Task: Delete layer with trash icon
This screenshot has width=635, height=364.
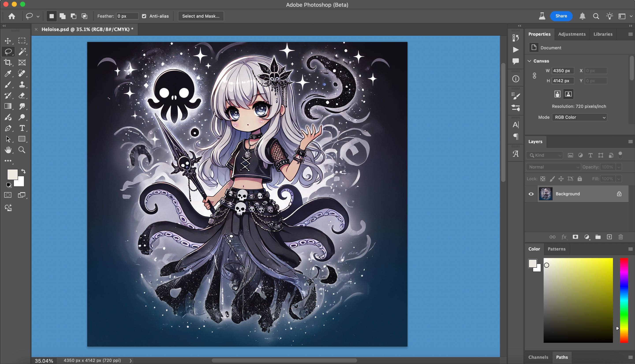Action: [x=621, y=237]
